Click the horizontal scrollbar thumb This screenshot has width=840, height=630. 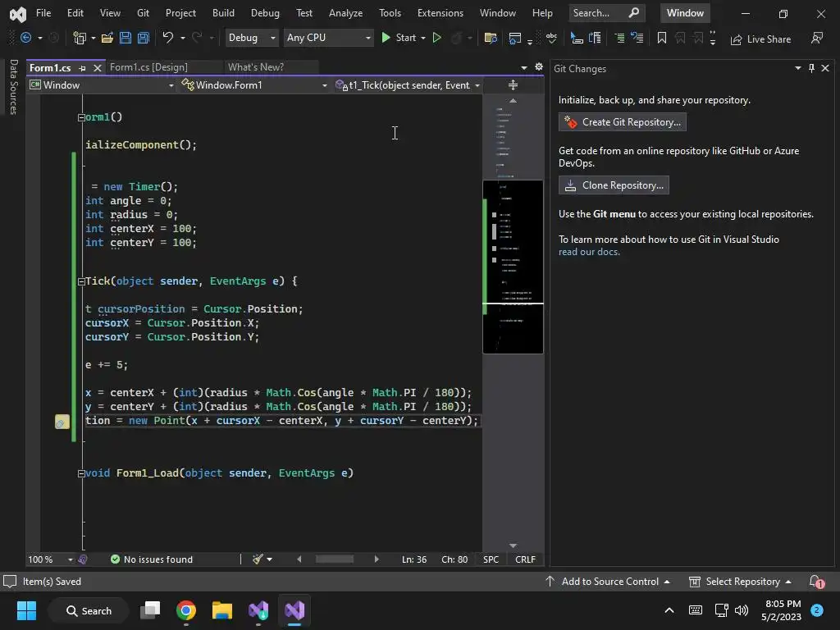(x=335, y=559)
